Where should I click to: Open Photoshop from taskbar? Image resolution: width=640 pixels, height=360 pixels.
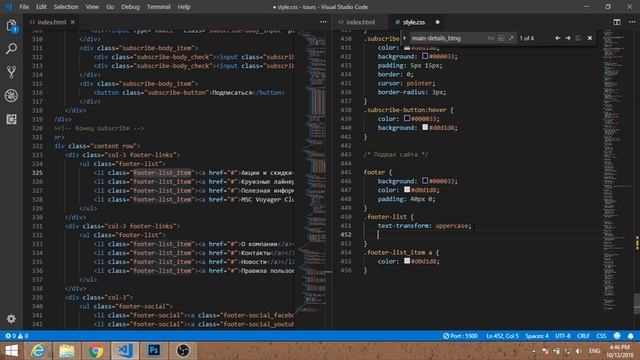click(x=154, y=351)
